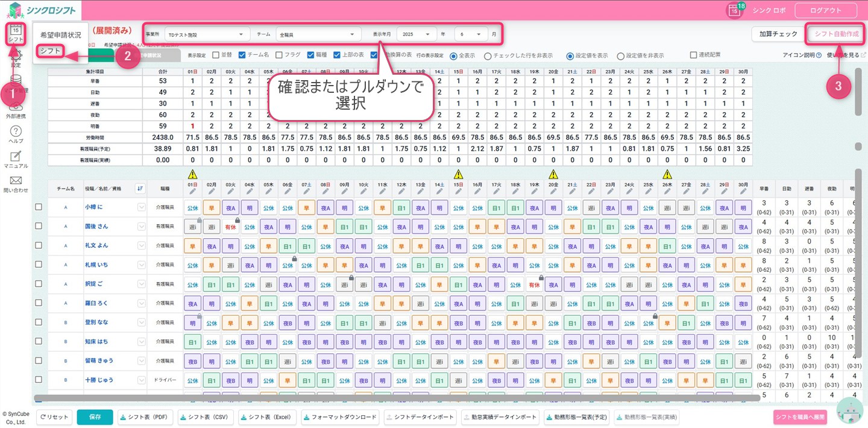Viewport: 868px width, 428px height.
Task: Choose シフト in the flyout menu
Action: click(50, 51)
